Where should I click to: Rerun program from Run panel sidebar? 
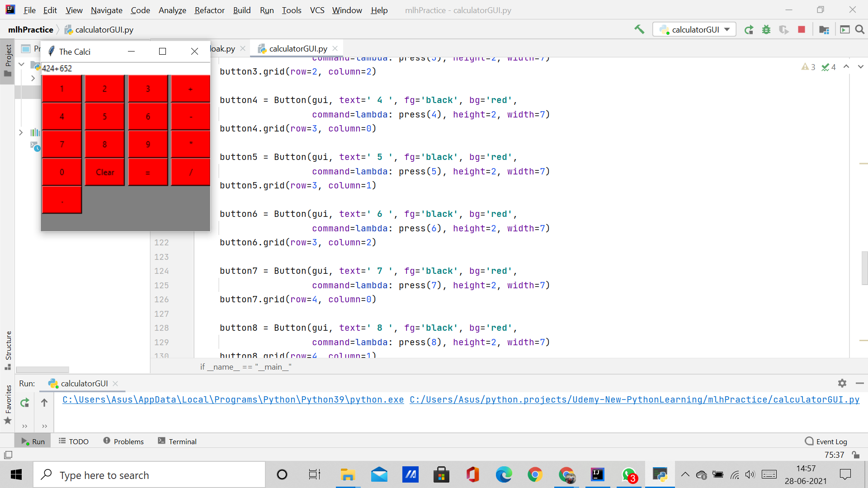pos(25,402)
